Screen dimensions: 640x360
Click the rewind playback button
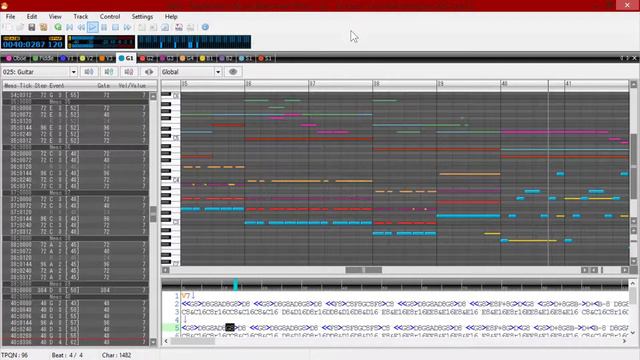(81, 27)
